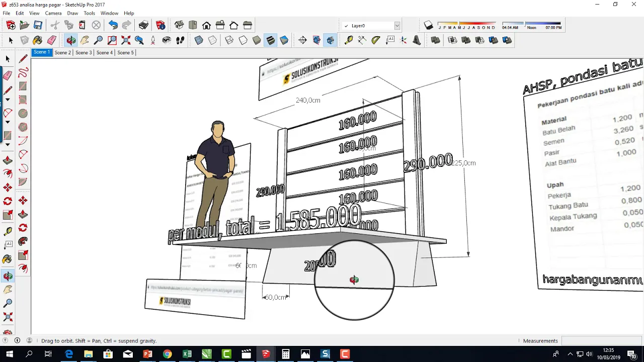Select the Make Component tool
Image resolution: width=644 pixels, height=362 pixels.
pos(24,40)
